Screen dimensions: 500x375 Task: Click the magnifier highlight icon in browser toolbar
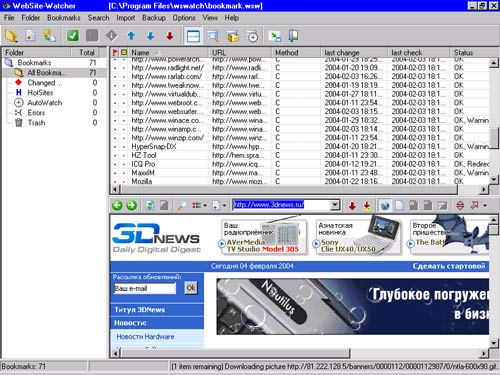coord(181,205)
